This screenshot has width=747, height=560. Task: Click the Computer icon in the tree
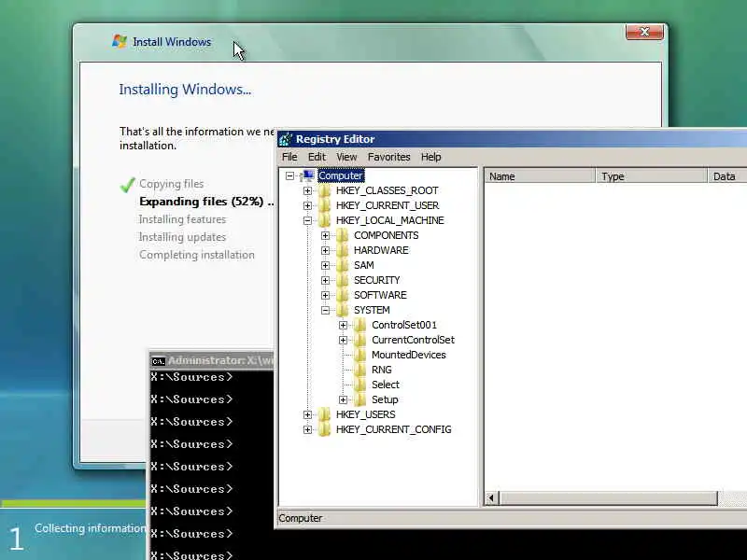308,175
